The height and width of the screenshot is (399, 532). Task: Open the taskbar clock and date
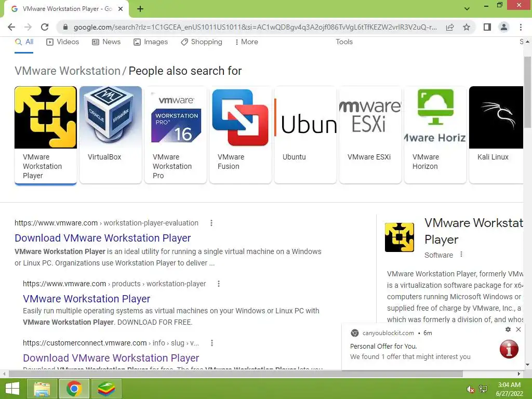(509, 389)
